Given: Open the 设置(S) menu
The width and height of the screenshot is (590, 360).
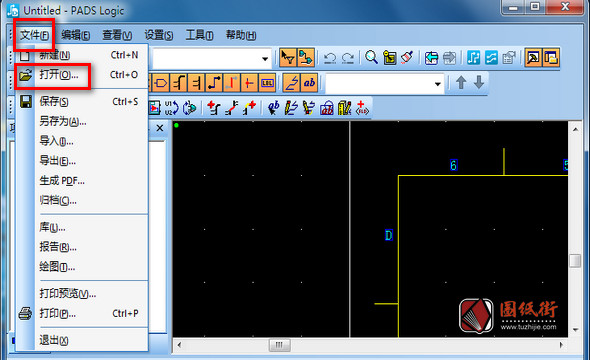Looking at the screenshot, I should click(158, 35).
